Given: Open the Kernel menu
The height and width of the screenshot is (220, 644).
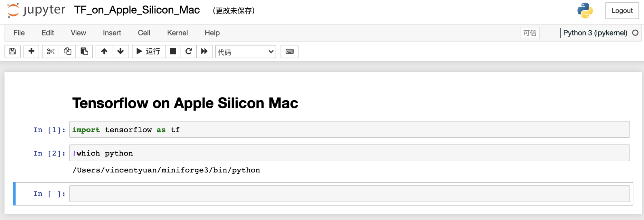Looking at the screenshot, I should tap(177, 33).
